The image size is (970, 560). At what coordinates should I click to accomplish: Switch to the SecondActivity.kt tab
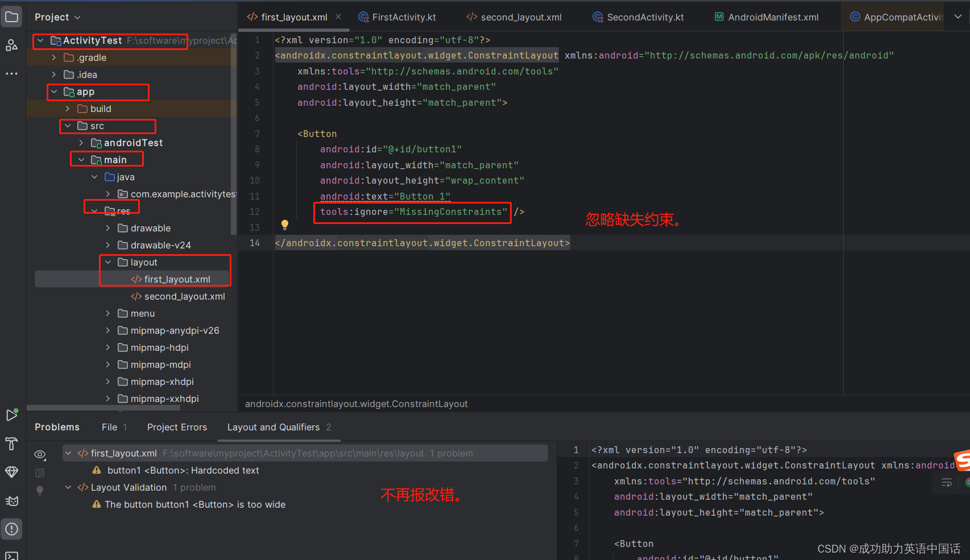645,16
